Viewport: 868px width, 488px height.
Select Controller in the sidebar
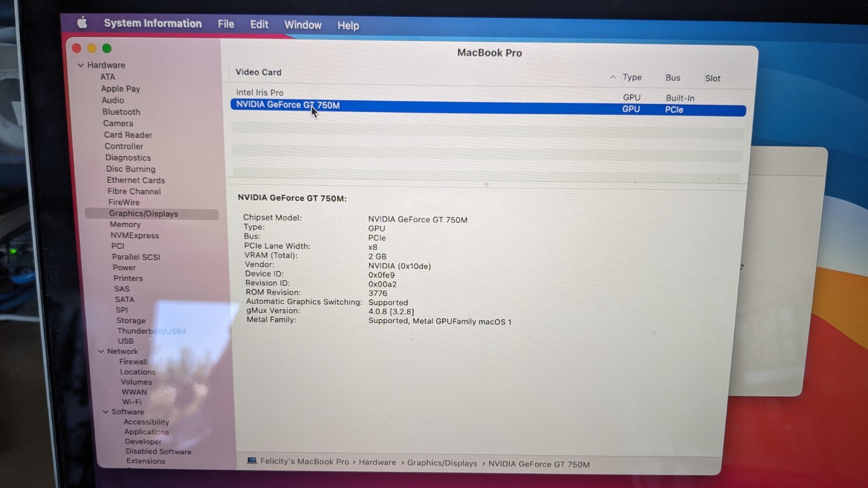(124, 146)
